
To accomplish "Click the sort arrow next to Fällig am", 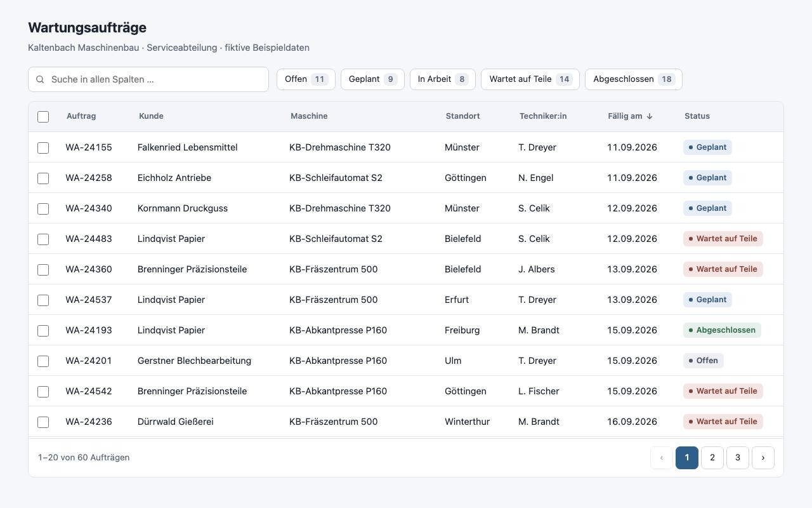I will 650,116.
